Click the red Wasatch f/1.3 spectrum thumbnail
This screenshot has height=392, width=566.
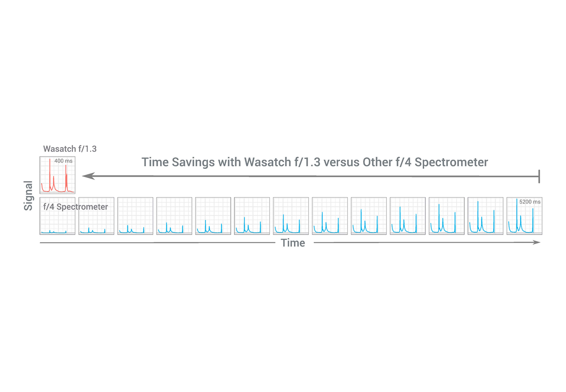click(x=57, y=175)
